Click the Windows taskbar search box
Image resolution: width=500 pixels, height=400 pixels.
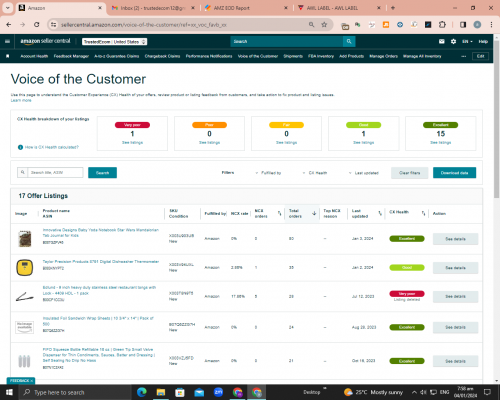tap(75, 392)
